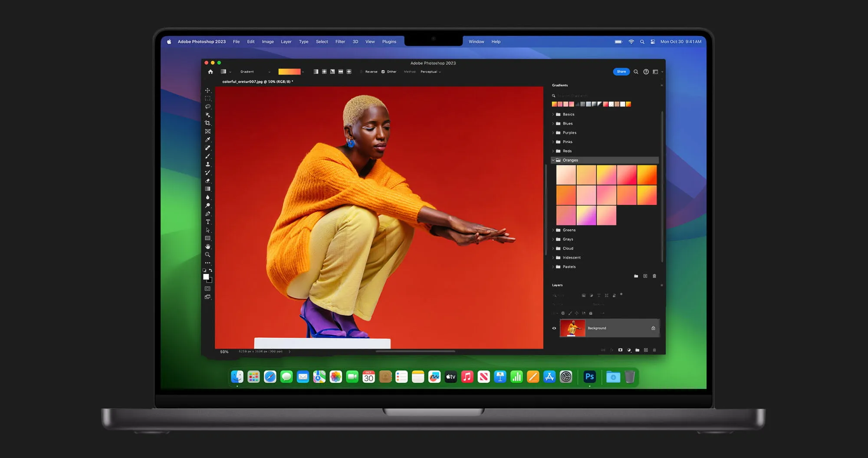Collapse the Oranges gradient group
The width and height of the screenshot is (868, 458).
pos(553,160)
